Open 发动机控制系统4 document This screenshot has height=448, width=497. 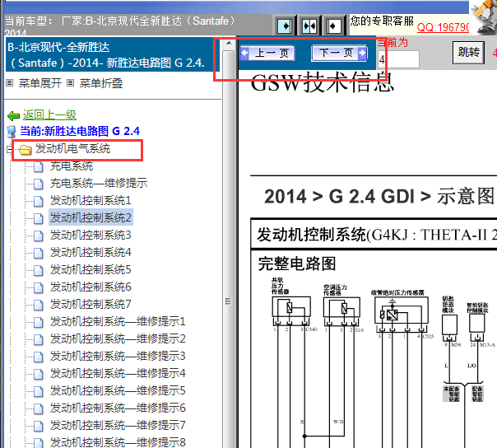click(x=91, y=253)
